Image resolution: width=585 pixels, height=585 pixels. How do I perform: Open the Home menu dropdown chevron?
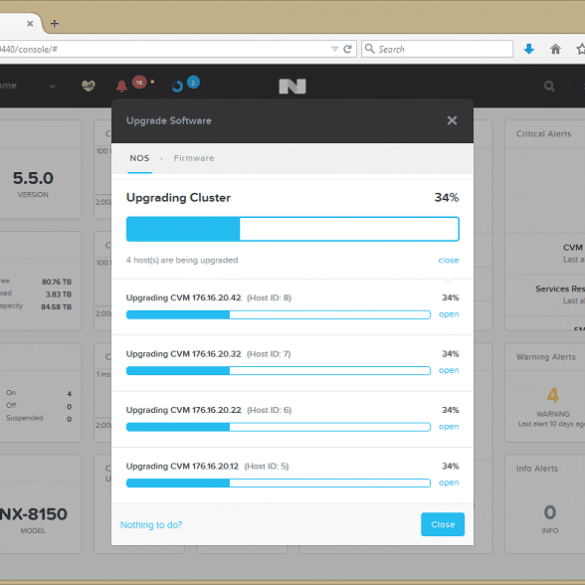coord(53,86)
